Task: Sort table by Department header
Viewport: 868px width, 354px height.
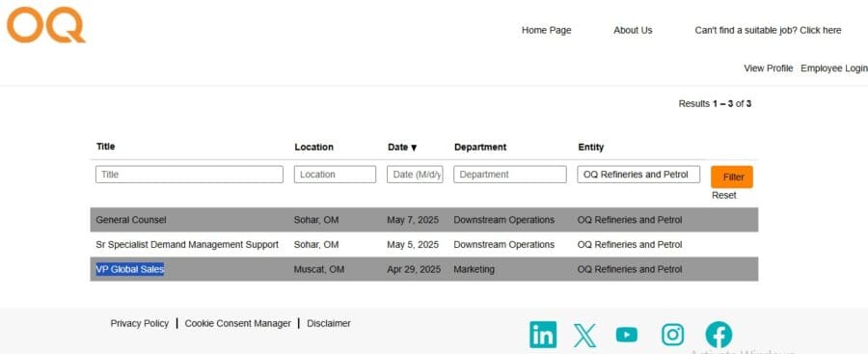Action: point(480,148)
